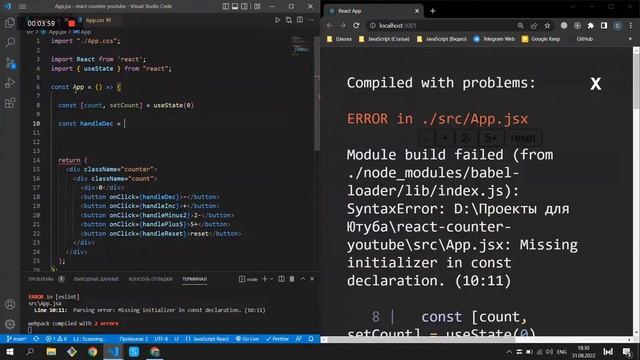Screen dimensions: 640x360
Task: Open zoom control in address bar
Action: pos(520,25)
